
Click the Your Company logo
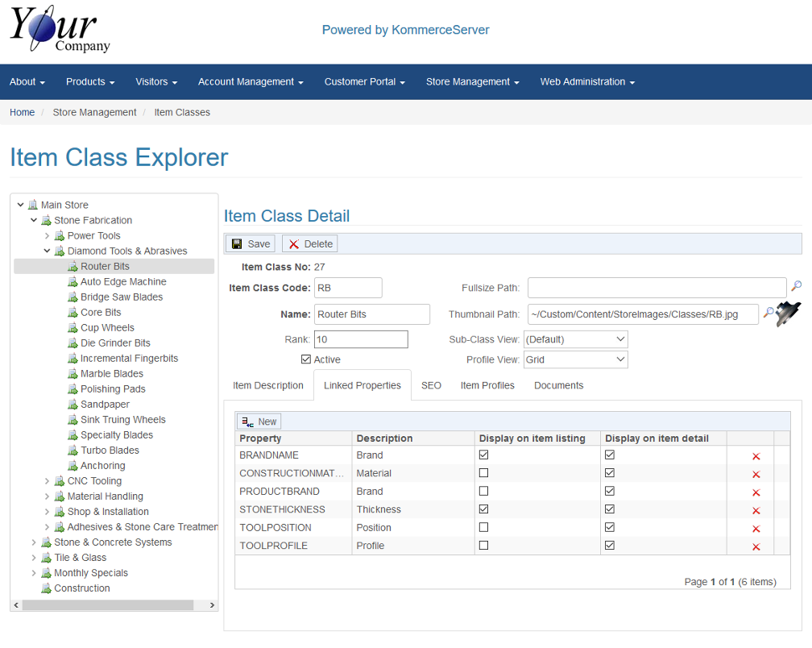click(x=60, y=30)
